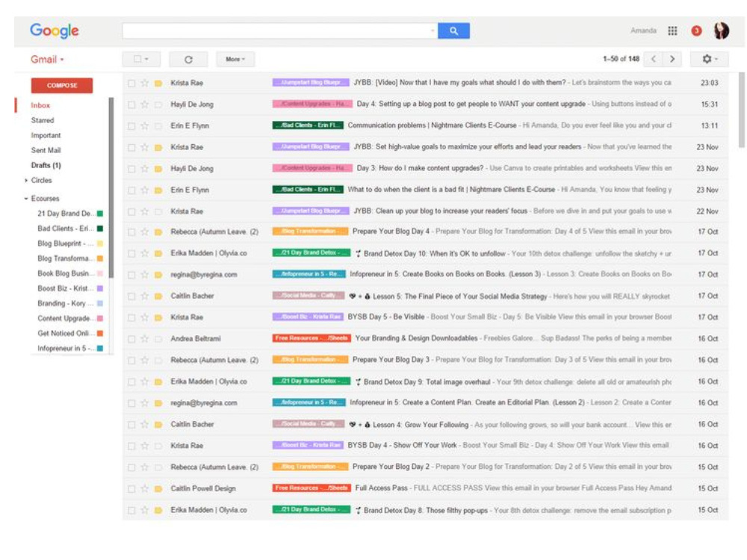Tick the Andrea Beltrami email checkbox
The height and width of the screenshot is (560, 747).
[131, 339]
